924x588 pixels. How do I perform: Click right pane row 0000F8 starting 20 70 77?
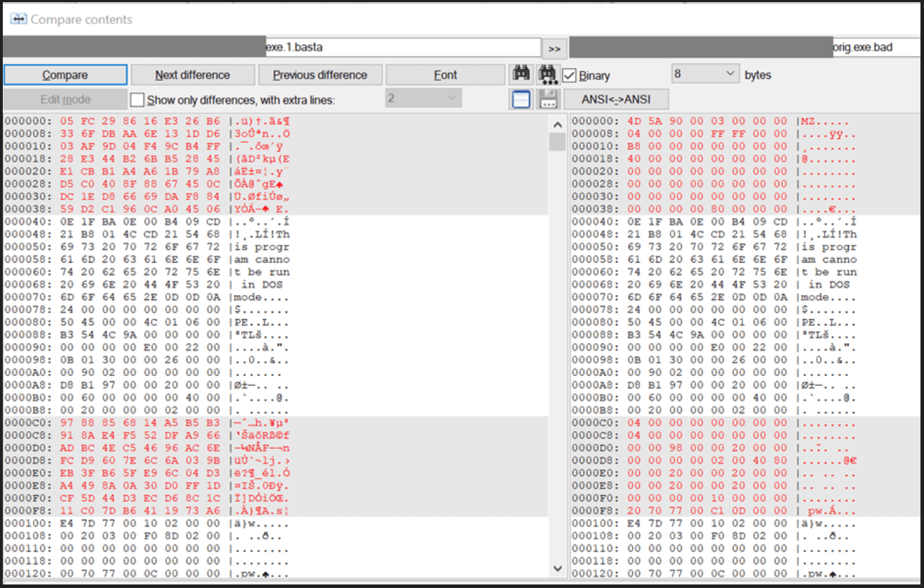point(714,511)
